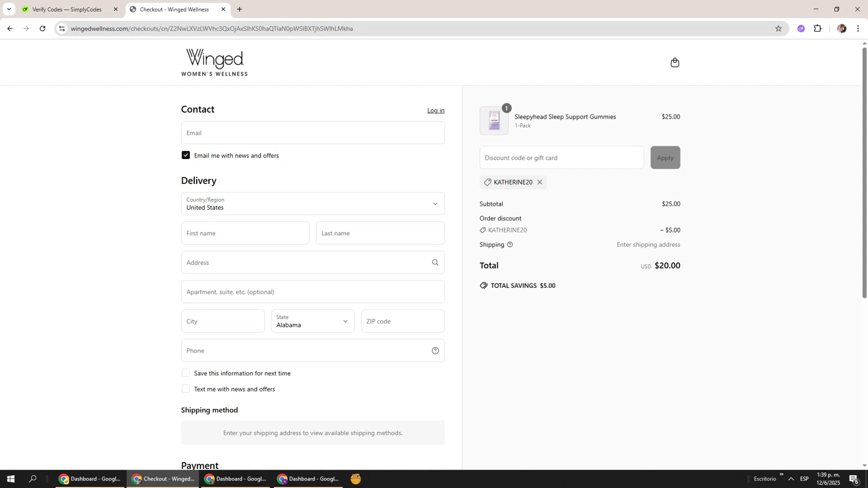Open the State dropdown showing Alabama
The height and width of the screenshot is (488, 868).
pyautogui.click(x=313, y=321)
